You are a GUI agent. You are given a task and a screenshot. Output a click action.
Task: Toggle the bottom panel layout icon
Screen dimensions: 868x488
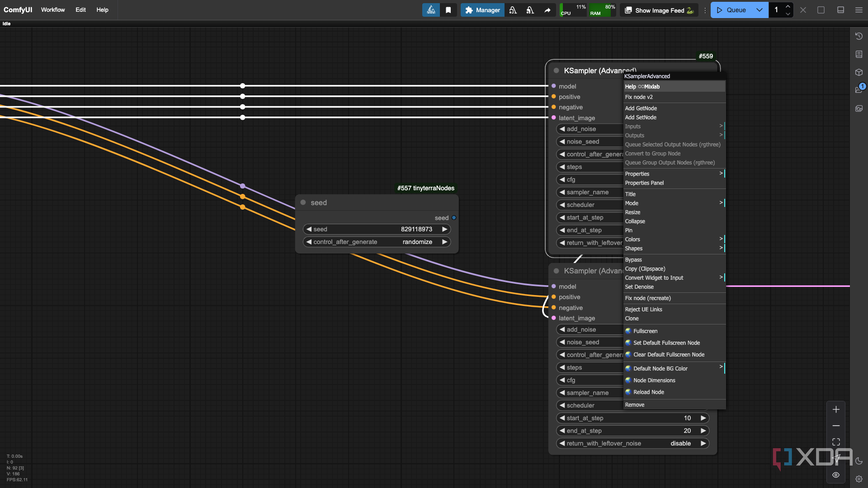coord(840,10)
